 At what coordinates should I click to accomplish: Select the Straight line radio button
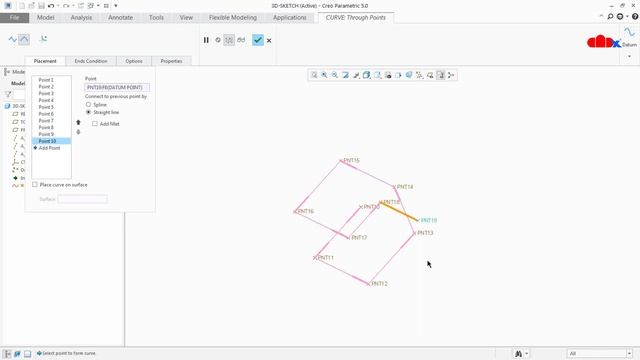(x=88, y=112)
